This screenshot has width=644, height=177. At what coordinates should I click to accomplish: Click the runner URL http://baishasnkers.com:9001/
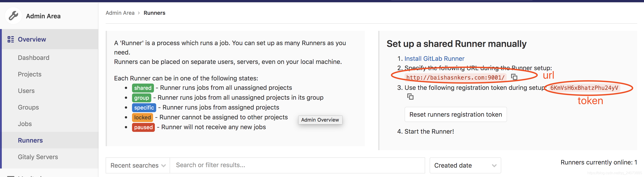[x=455, y=77]
